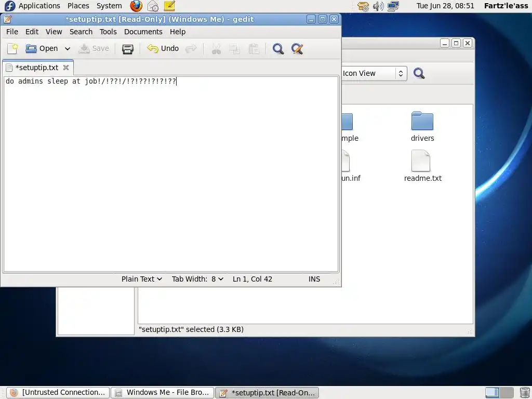Minimize the file browser window
Viewport: 532px width, 399px height.
445,43
